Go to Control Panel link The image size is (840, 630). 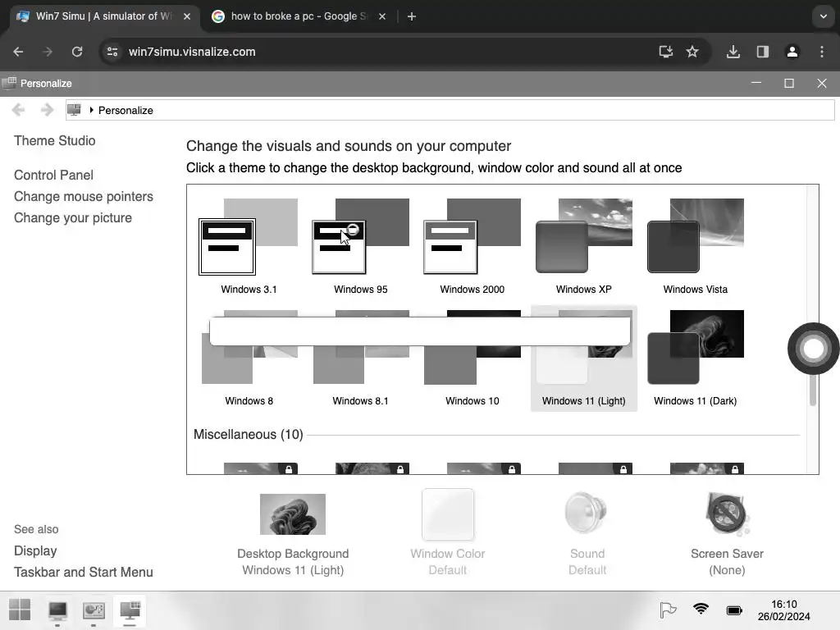(x=53, y=176)
